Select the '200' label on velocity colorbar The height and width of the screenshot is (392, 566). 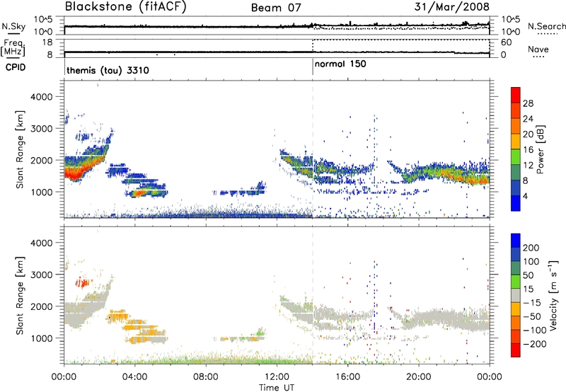(x=531, y=248)
